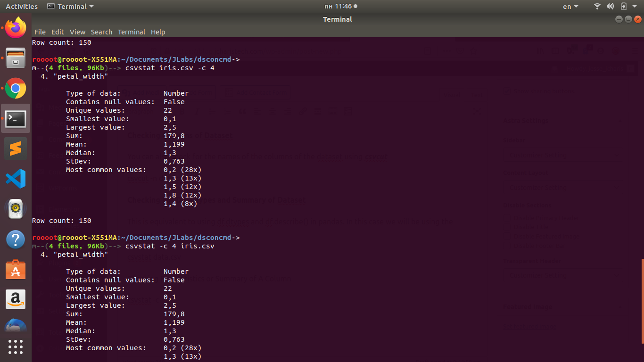Screen dimensions: 644x362
Task: Open the Search menu in Terminal
Action: tap(101, 32)
